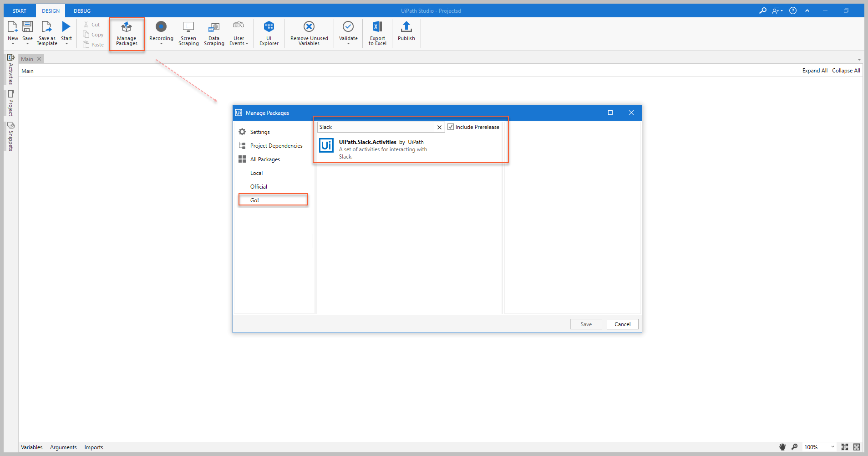Click the User Events icon
The image size is (868, 456).
click(239, 26)
